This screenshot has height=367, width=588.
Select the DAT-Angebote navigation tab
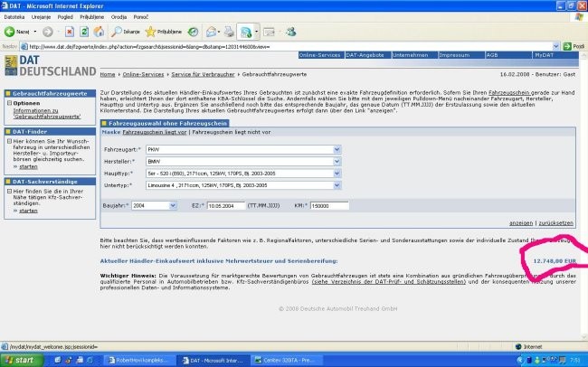tap(368, 55)
